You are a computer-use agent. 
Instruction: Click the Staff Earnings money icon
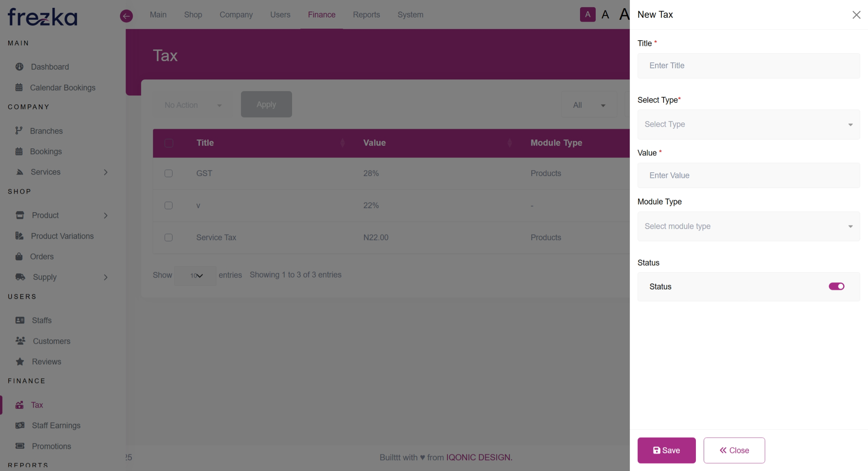(x=20, y=426)
